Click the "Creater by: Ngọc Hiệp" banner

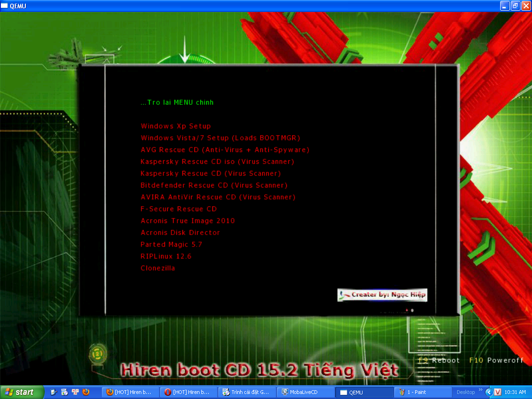[382, 295]
